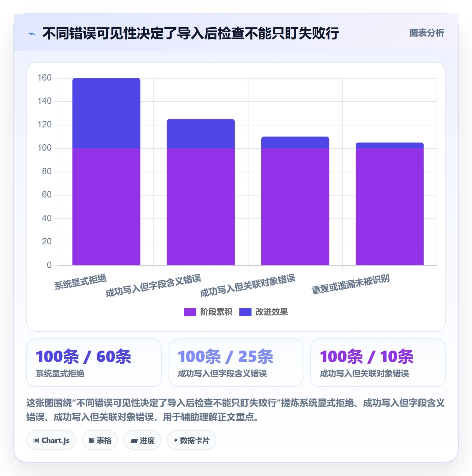Viewport: 472px width, 476px height.
Task: Select the 表格 tag
Action: point(100,440)
